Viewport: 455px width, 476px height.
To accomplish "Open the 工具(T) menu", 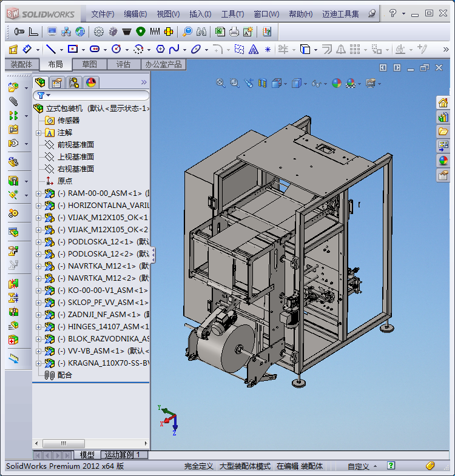I will click(233, 14).
